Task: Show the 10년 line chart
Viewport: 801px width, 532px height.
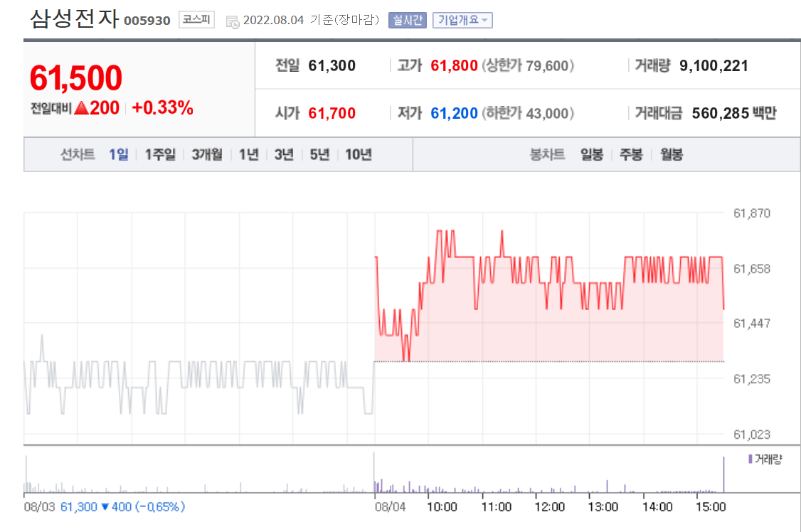Action: click(x=358, y=154)
